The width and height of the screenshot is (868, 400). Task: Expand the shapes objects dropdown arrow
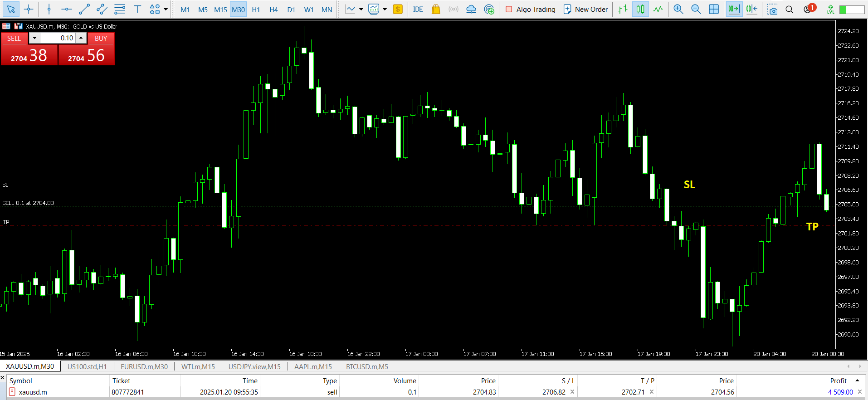click(x=166, y=9)
